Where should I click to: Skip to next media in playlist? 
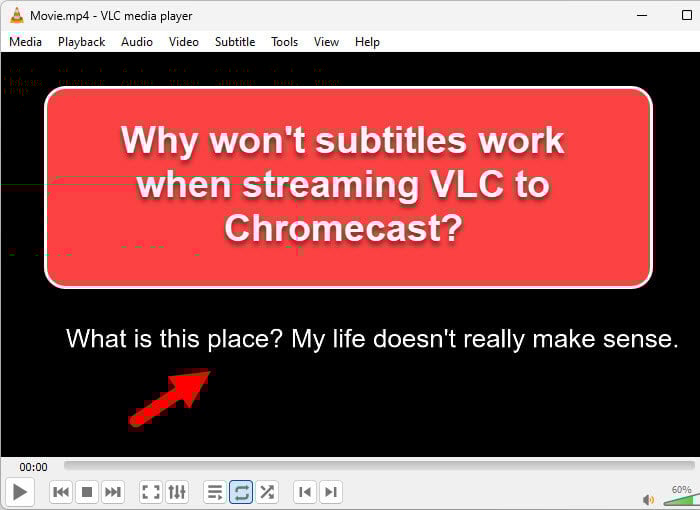(x=112, y=492)
